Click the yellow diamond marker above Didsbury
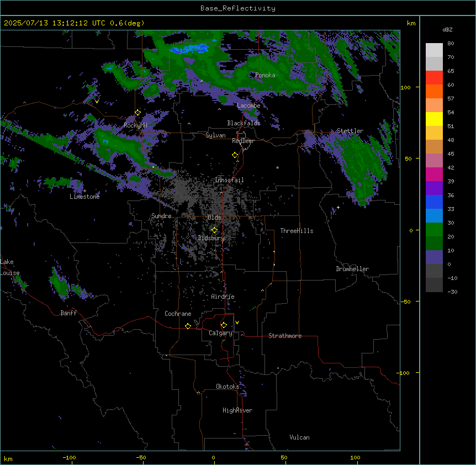Viewport: 476px width, 465px height. 214,230
